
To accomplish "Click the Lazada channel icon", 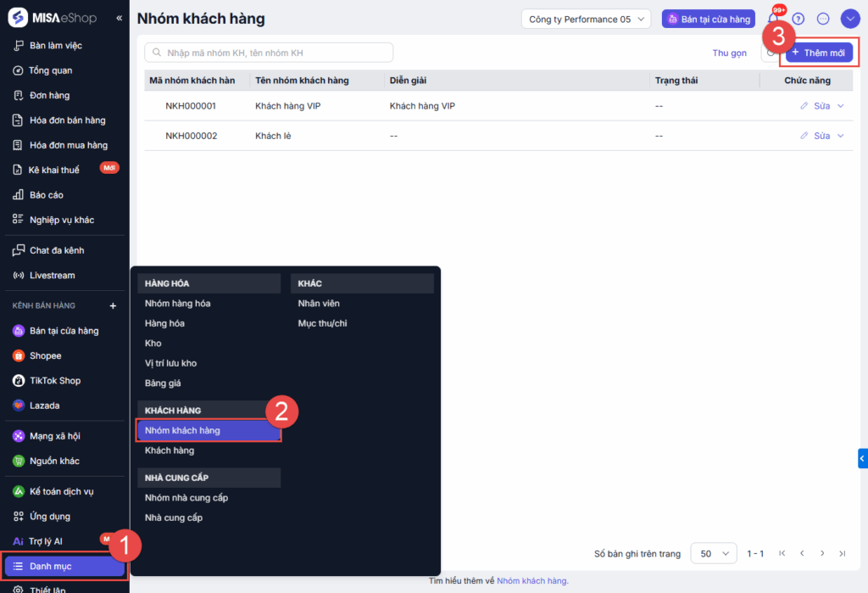I will [x=19, y=406].
